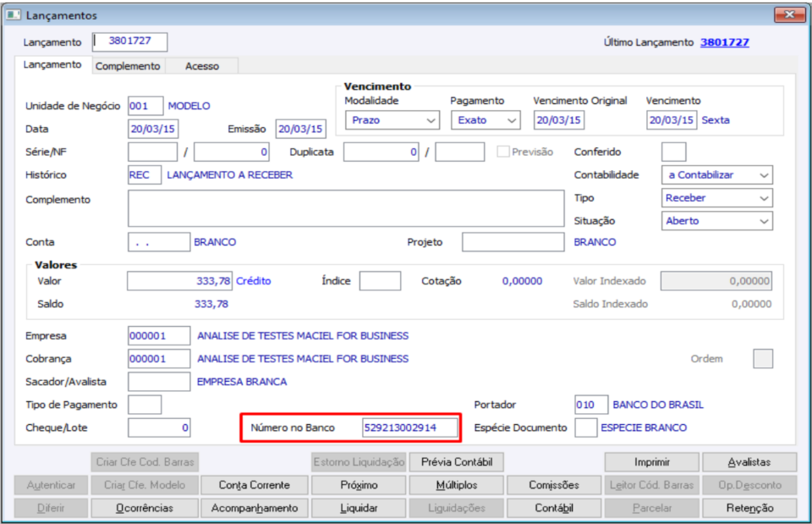
Task: Click inside the Complemento text area
Action: pyautogui.click(x=346, y=208)
